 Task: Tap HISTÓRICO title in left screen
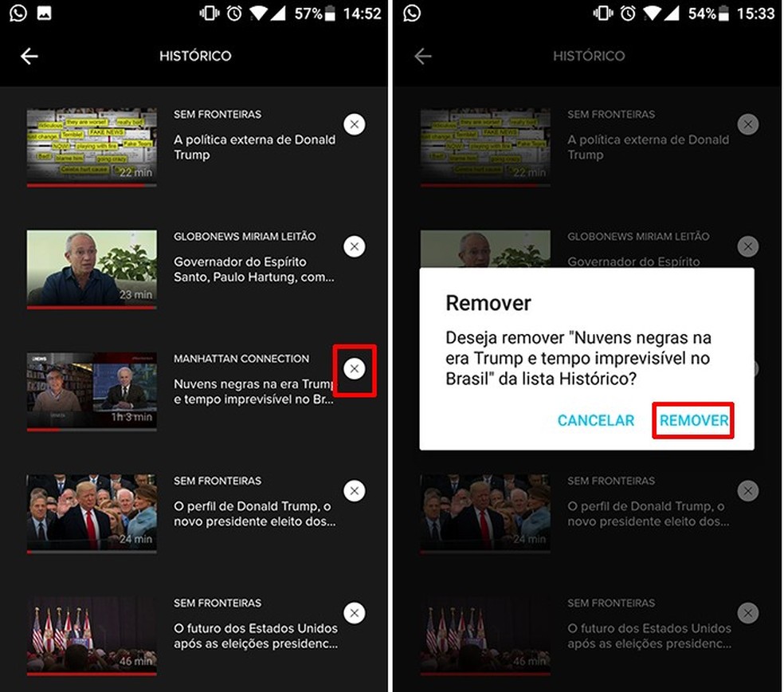(195, 56)
